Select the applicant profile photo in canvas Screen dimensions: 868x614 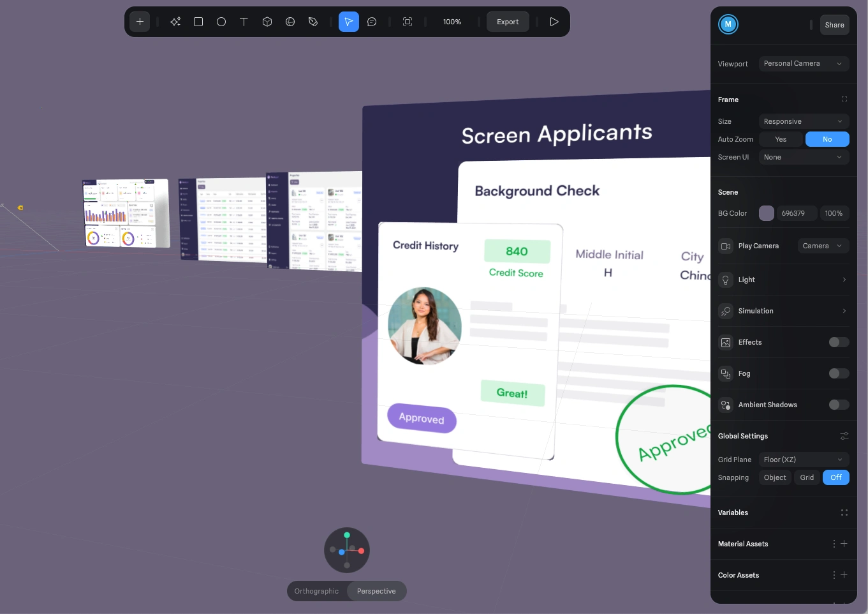coord(425,326)
